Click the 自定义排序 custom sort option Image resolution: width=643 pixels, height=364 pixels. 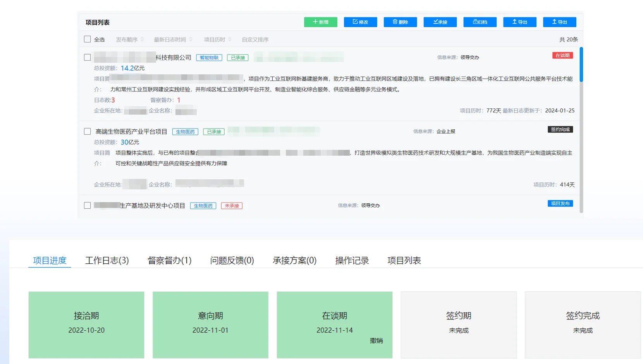(x=255, y=39)
